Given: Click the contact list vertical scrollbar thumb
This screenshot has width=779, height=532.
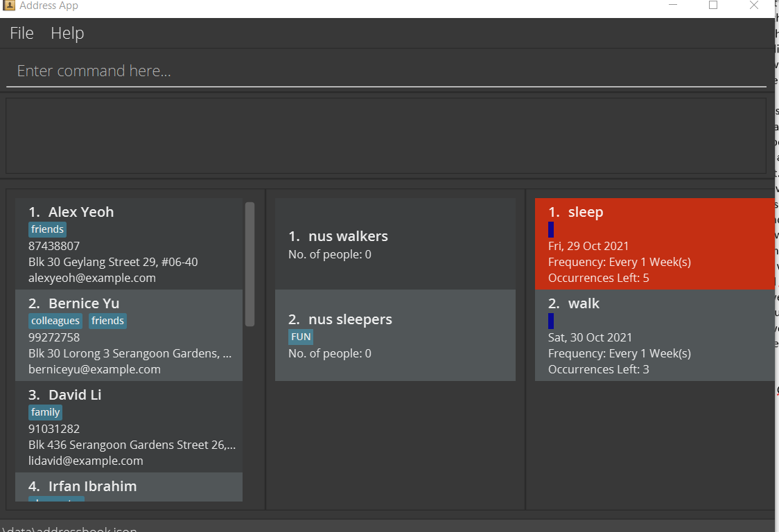Looking at the screenshot, I should (x=250, y=264).
